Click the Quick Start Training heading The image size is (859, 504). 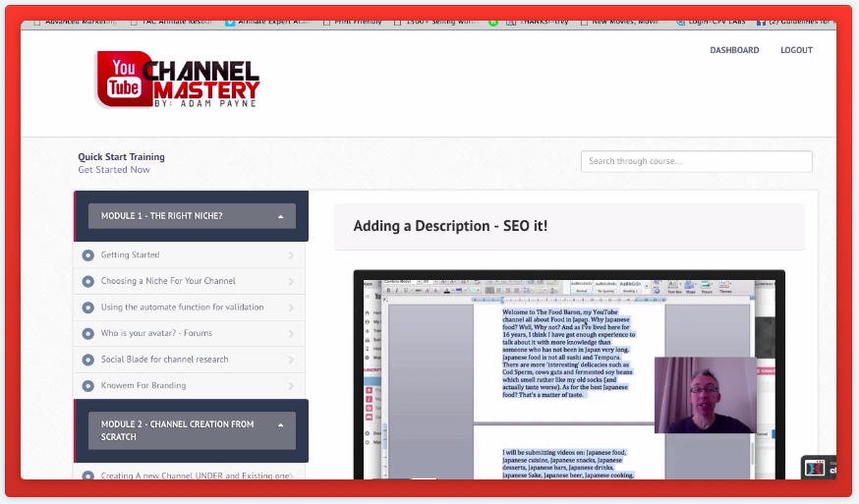(121, 156)
